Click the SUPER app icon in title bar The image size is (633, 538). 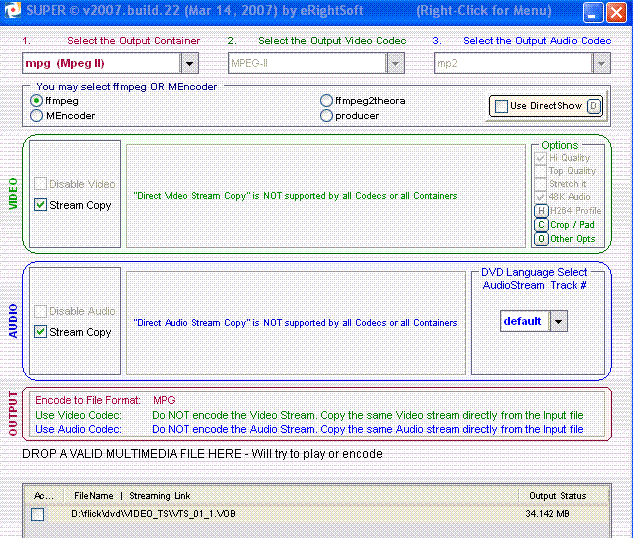click(x=12, y=10)
